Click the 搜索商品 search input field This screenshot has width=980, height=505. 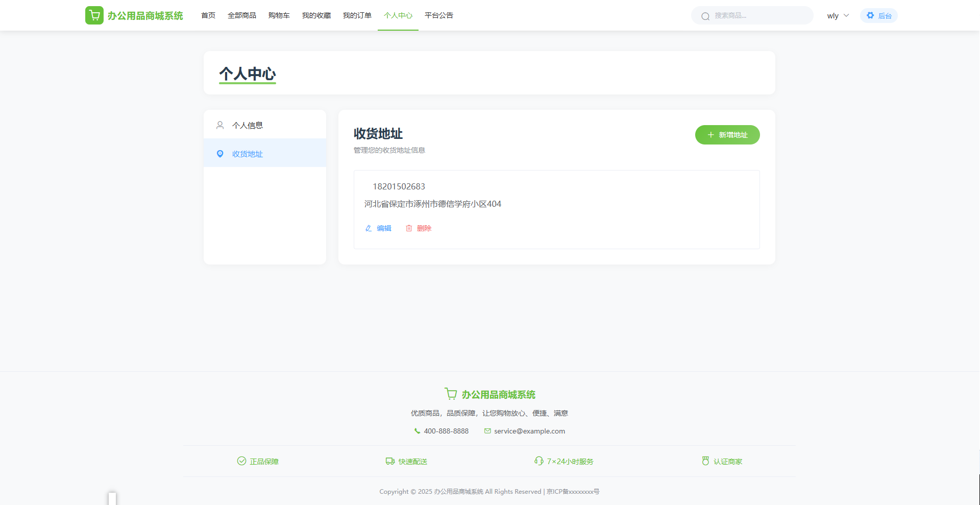click(x=758, y=16)
